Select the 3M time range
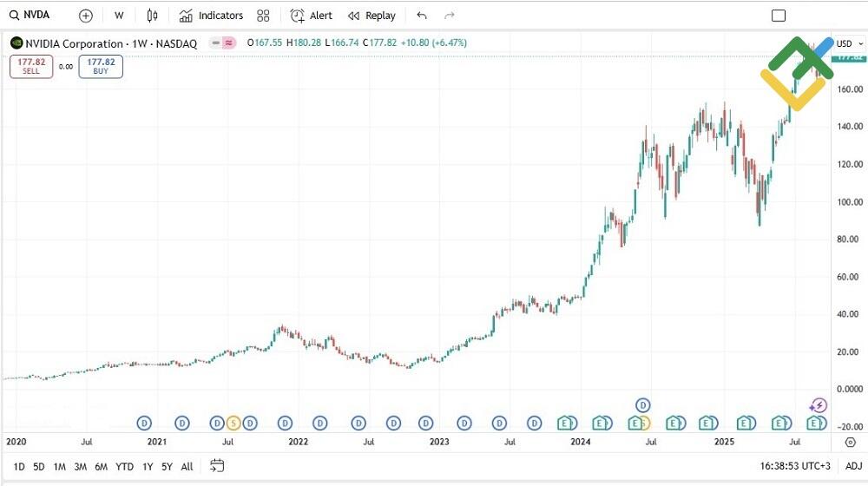868x486 pixels. tap(80, 467)
